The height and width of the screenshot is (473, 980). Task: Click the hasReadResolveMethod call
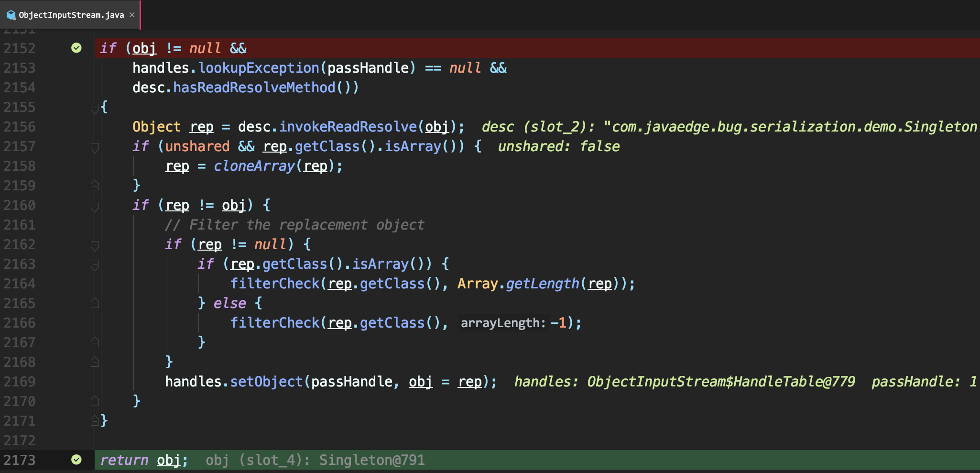(254, 88)
